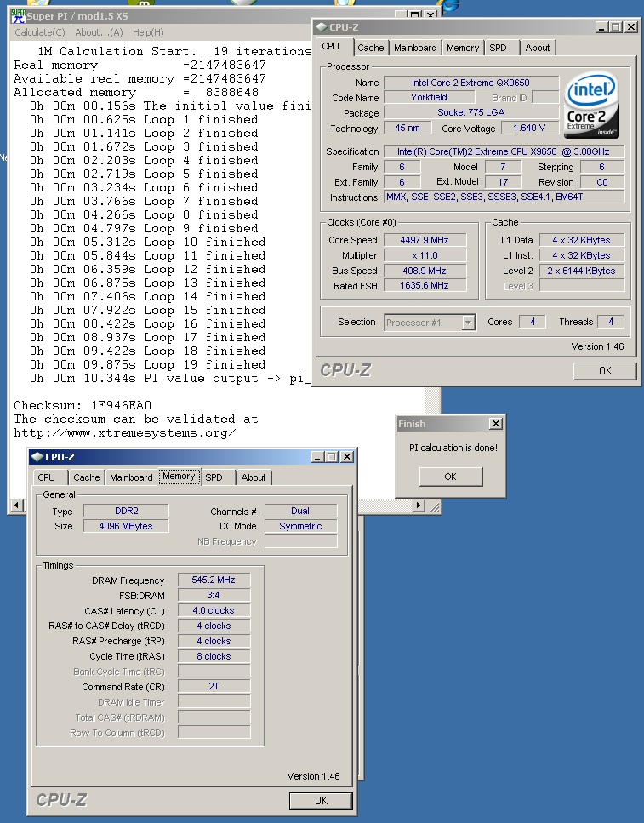This screenshot has height=823, width=644.
Task: Click the Command Rate 2T value
Action: click(x=214, y=687)
